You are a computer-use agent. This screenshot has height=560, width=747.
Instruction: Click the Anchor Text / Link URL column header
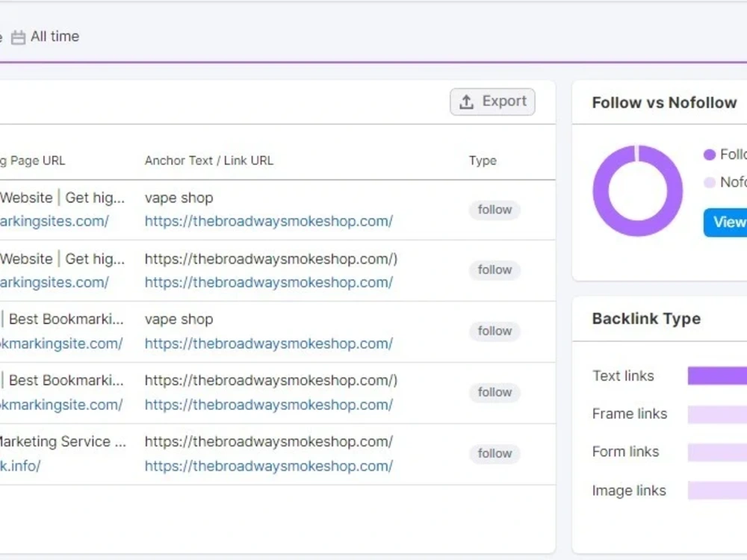pos(209,161)
